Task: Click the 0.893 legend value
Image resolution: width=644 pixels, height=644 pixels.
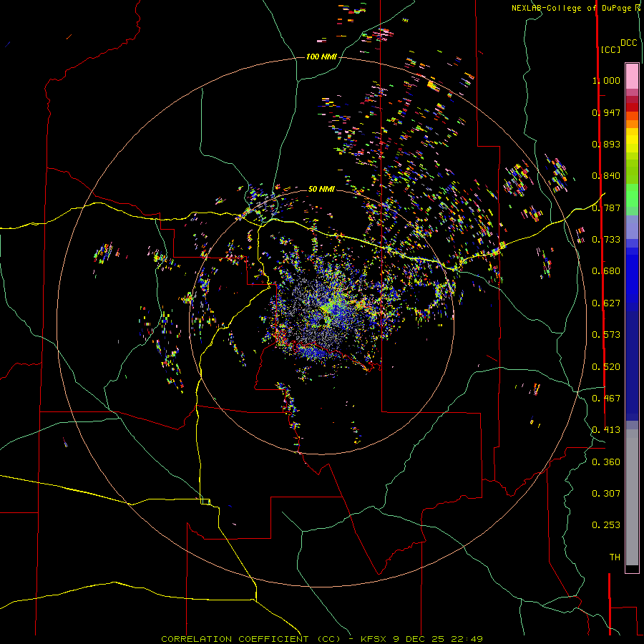Action: [606, 144]
